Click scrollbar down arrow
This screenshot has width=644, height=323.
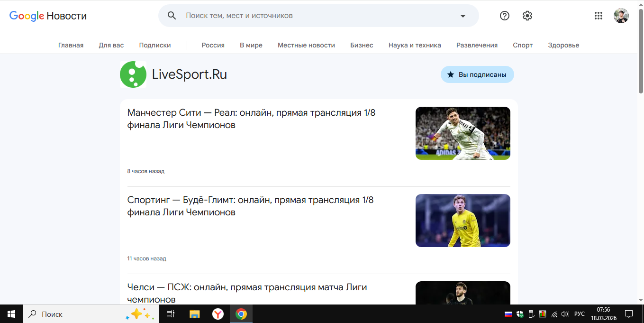tap(641, 301)
